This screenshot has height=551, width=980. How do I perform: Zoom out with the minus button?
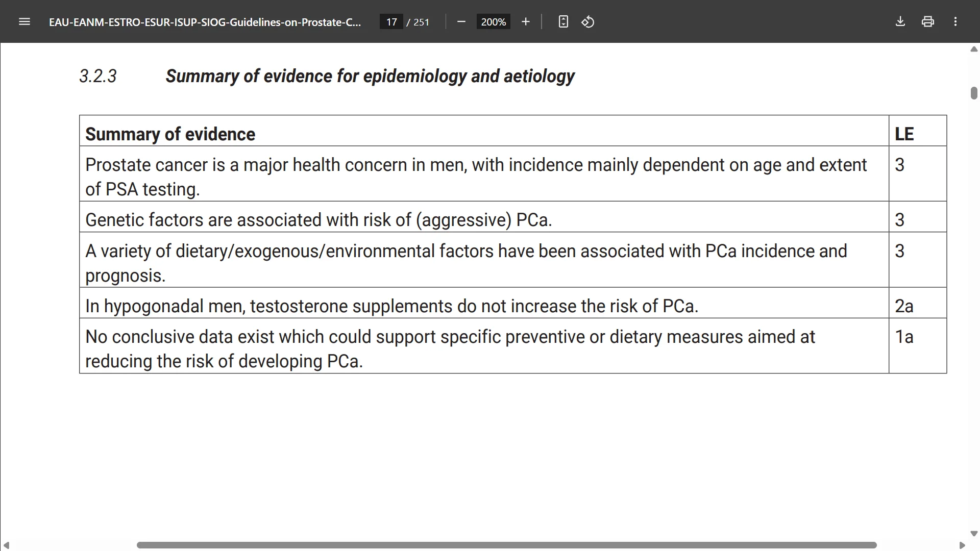coord(461,21)
